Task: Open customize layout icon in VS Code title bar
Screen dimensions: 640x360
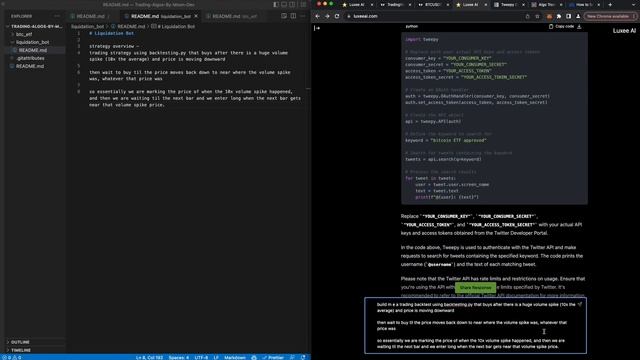Action: click(x=303, y=4)
